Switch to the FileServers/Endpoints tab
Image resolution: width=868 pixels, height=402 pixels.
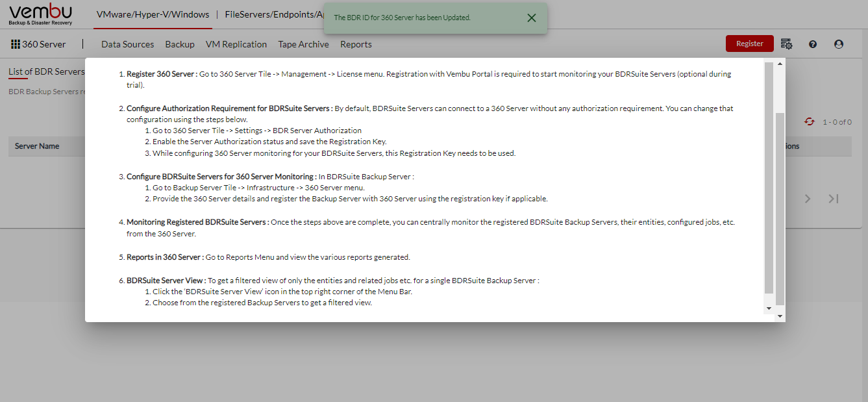click(275, 14)
